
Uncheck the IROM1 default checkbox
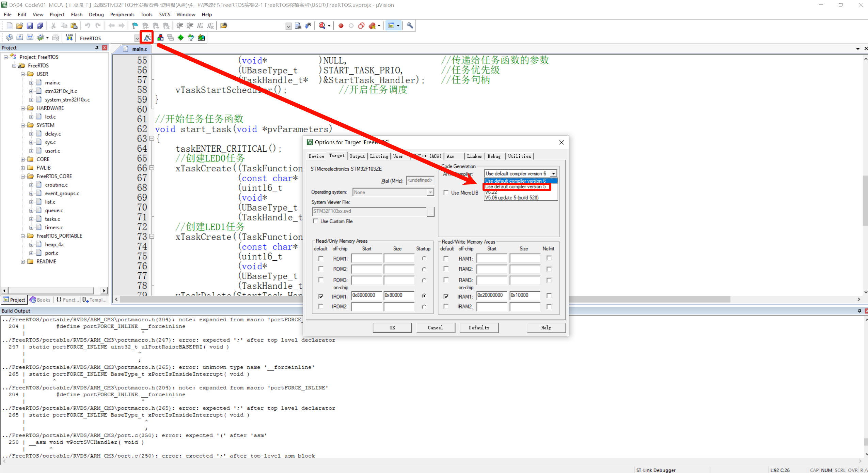(321, 296)
